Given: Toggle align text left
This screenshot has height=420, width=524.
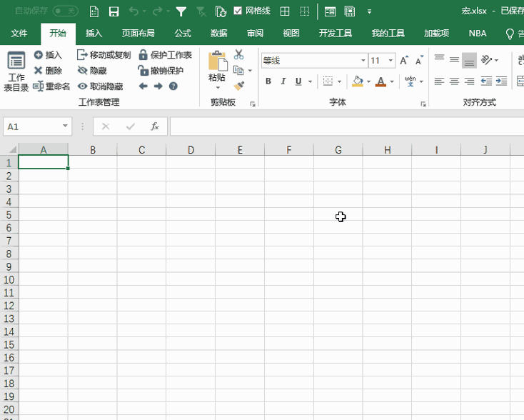Looking at the screenshot, I should click(439, 81).
